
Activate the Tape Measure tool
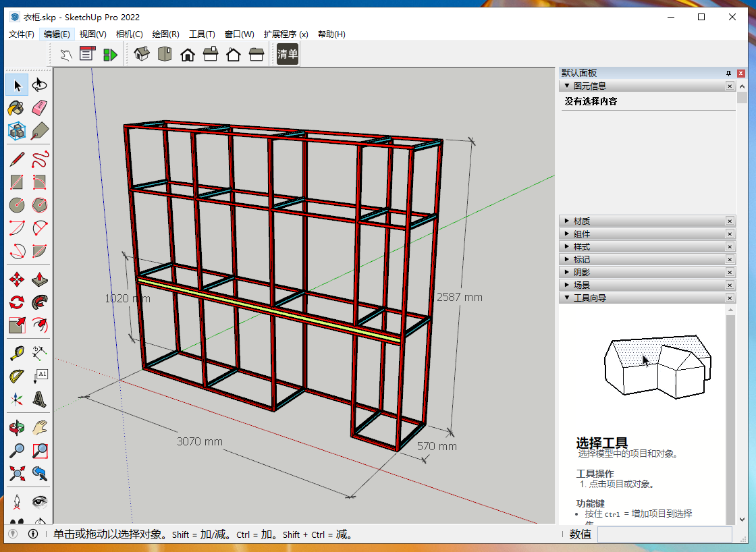tap(17, 353)
